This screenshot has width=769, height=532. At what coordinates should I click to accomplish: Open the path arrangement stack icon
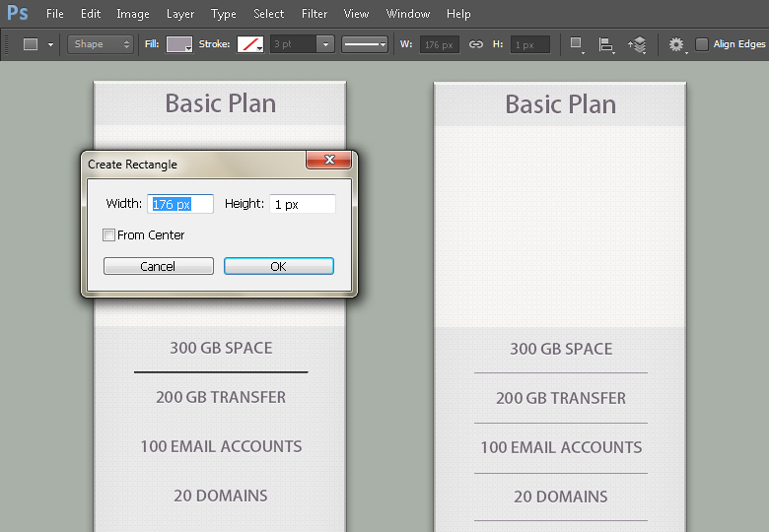pyautogui.click(x=638, y=44)
